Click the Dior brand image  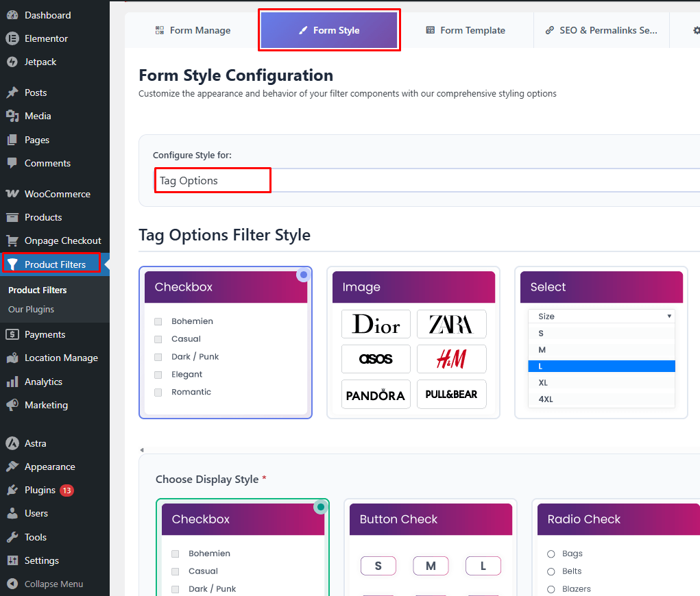376,324
